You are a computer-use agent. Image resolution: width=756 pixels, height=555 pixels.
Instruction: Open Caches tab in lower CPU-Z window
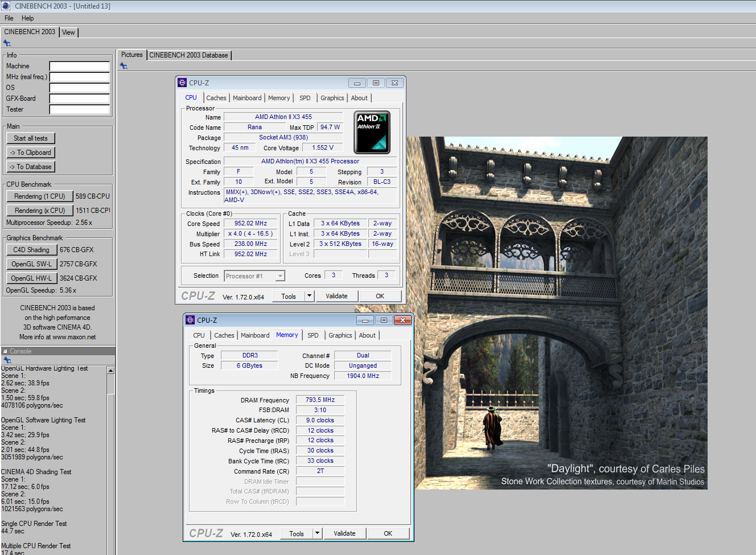[x=224, y=335]
